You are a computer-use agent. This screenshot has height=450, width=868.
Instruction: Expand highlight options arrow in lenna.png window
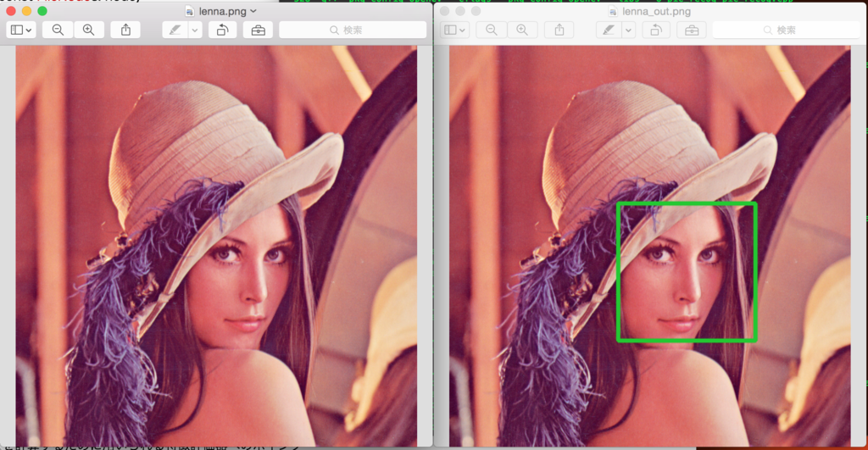point(195,30)
